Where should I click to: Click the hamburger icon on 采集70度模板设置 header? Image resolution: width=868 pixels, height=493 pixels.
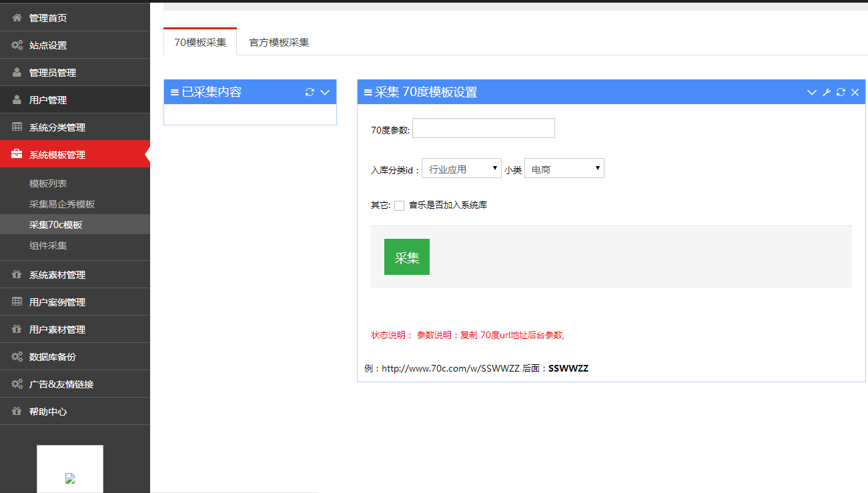click(367, 92)
